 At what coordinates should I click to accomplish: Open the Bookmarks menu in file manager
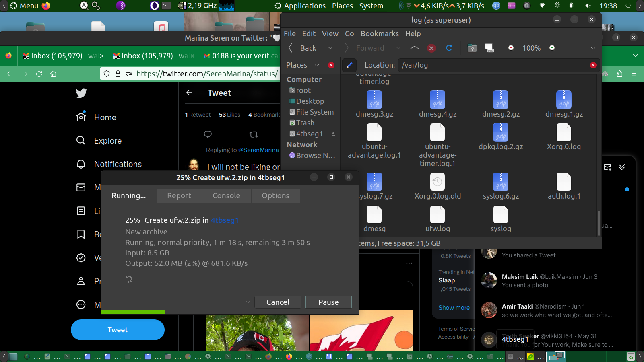coord(379,34)
